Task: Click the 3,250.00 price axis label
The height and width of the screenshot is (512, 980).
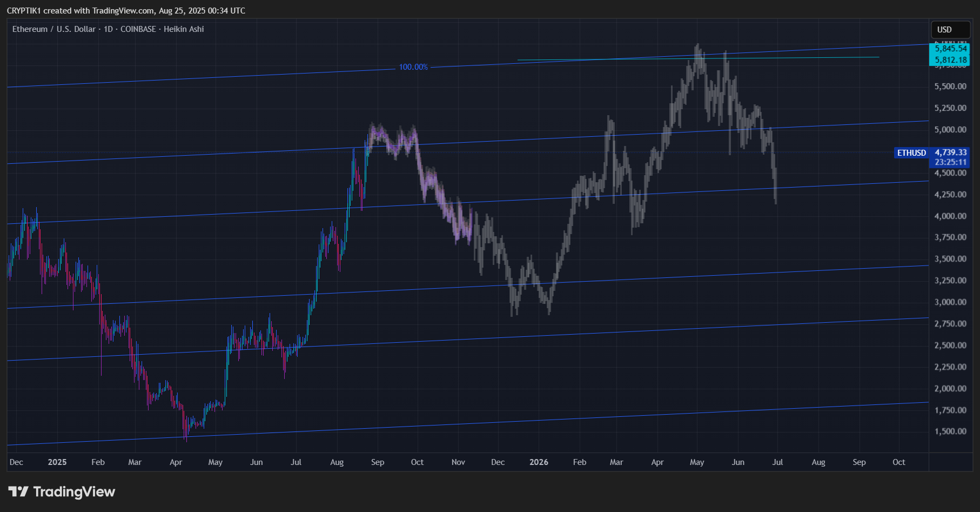Action: coord(950,281)
